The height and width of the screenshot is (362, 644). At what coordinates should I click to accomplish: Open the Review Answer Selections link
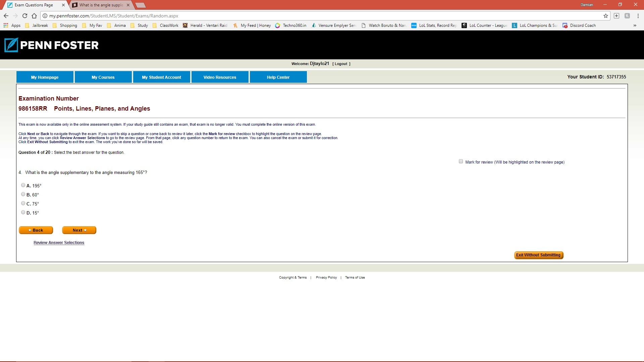59,243
